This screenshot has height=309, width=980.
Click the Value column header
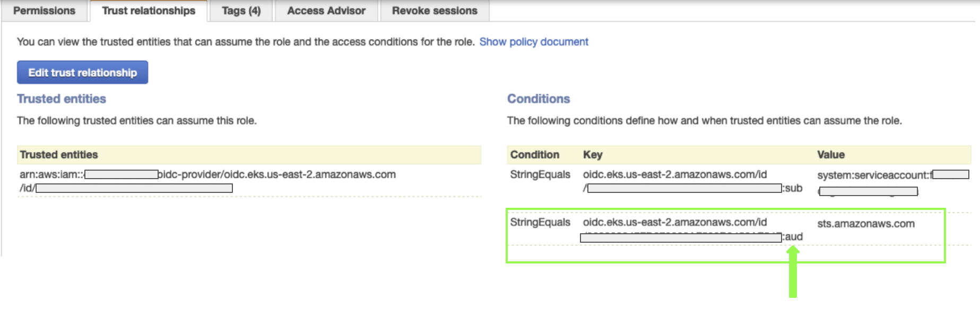tap(831, 155)
